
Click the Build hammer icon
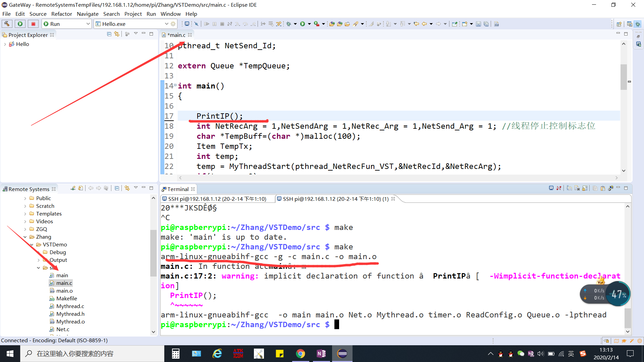[x=7, y=24]
